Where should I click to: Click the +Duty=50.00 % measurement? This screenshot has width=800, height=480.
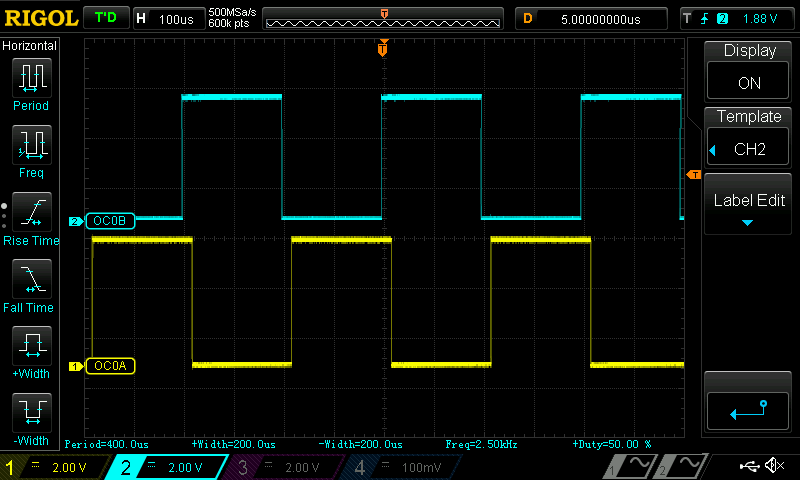[x=612, y=444]
